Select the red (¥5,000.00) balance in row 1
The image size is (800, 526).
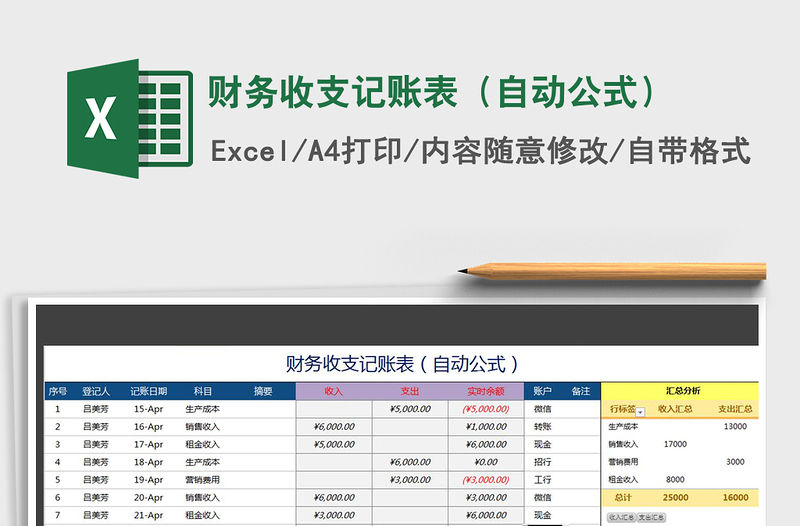click(x=486, y=409)
